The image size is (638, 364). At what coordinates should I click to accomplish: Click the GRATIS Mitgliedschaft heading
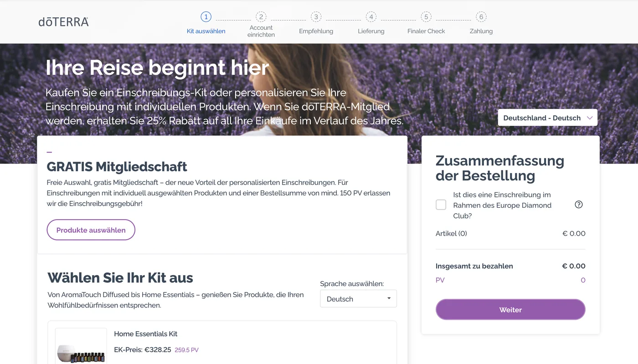[x=117, y=167]
